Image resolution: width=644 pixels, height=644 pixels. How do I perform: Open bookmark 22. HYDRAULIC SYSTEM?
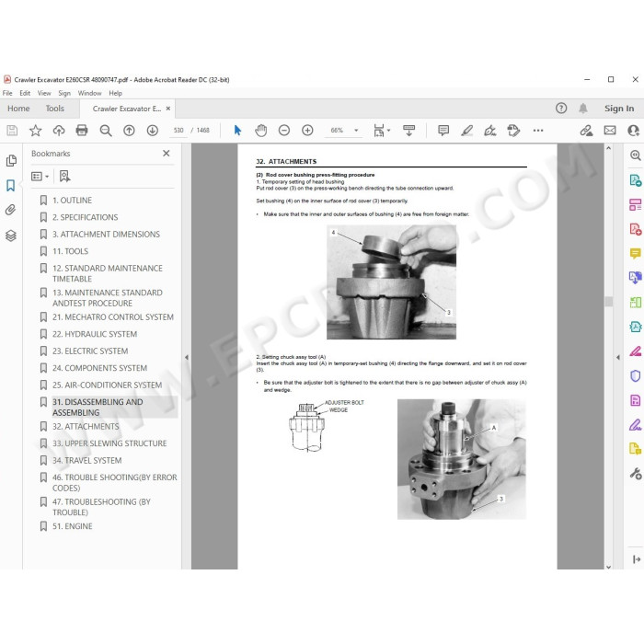click(95, 334)
